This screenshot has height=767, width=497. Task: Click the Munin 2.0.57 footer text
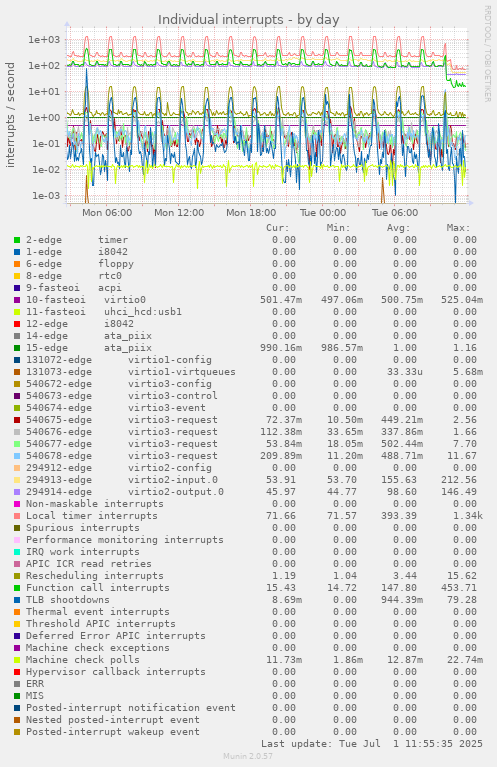[248, 756]
